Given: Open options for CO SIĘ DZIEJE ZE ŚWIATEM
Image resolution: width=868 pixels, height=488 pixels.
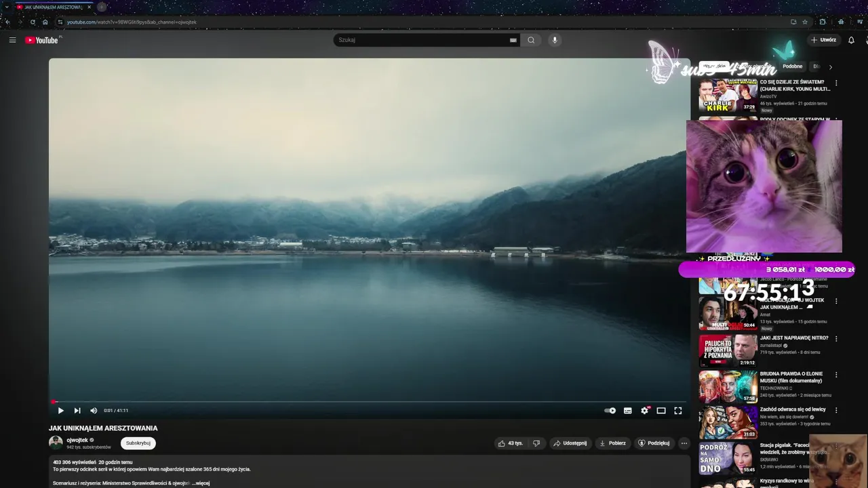Looking at the screenshot, I should point(836,83).
